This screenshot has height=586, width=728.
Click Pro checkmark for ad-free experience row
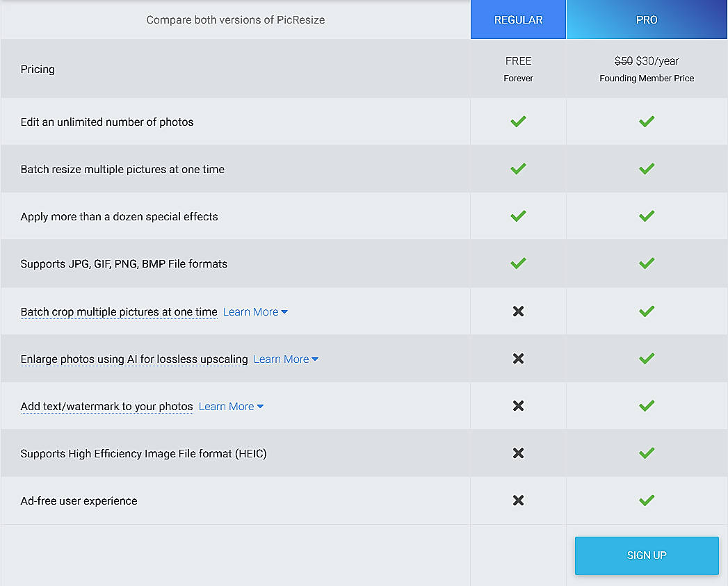[647, 500]
